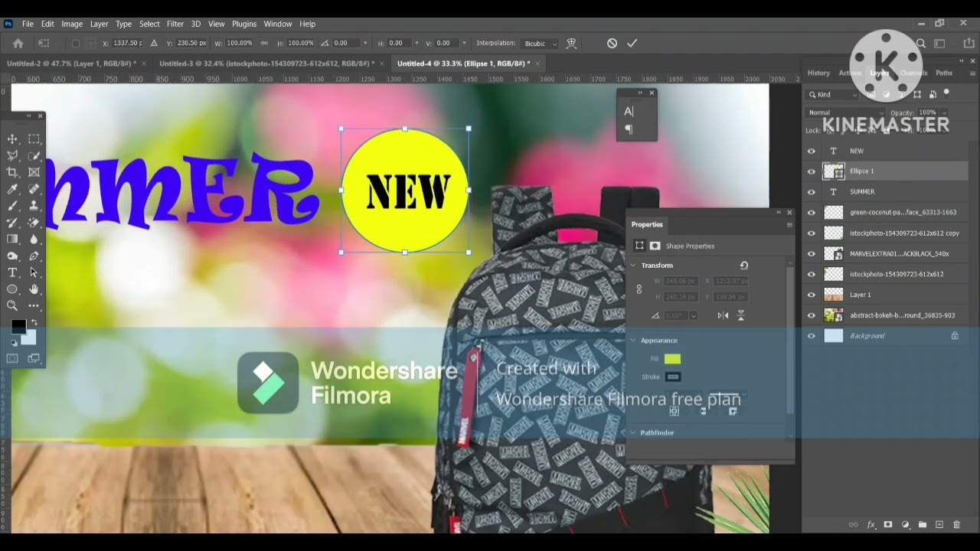
Task: Select the Hand tool
Action: pyautogui.click(x=34, y=289)
